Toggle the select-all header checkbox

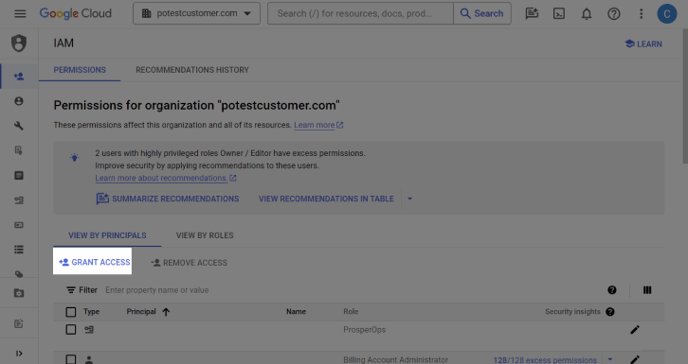(71, 312)
